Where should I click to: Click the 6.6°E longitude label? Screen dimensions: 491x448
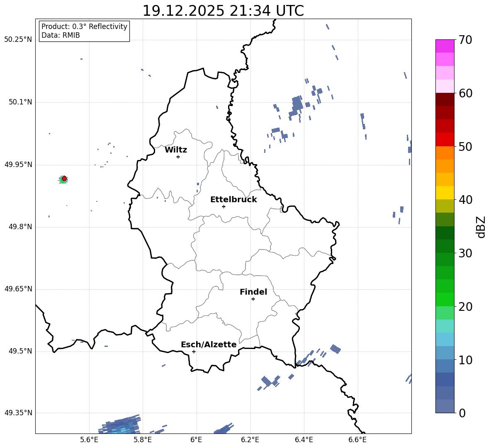(x=357, y=440)
